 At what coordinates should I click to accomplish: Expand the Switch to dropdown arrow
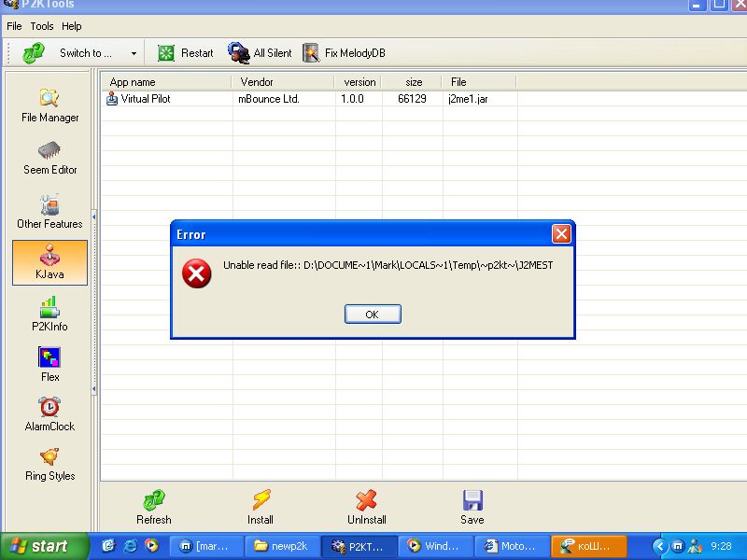tap(134, 53)
